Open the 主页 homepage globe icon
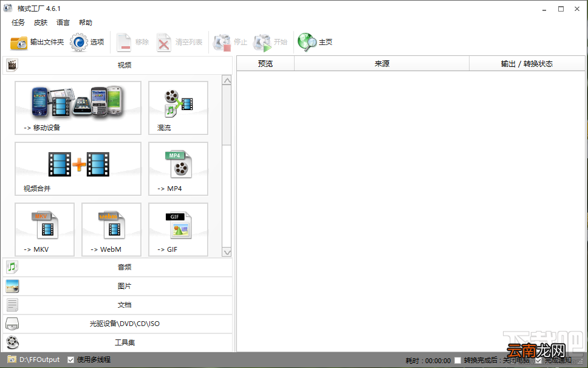The width and height of the screenshot is (588, 368). click(x=307, y=42)
